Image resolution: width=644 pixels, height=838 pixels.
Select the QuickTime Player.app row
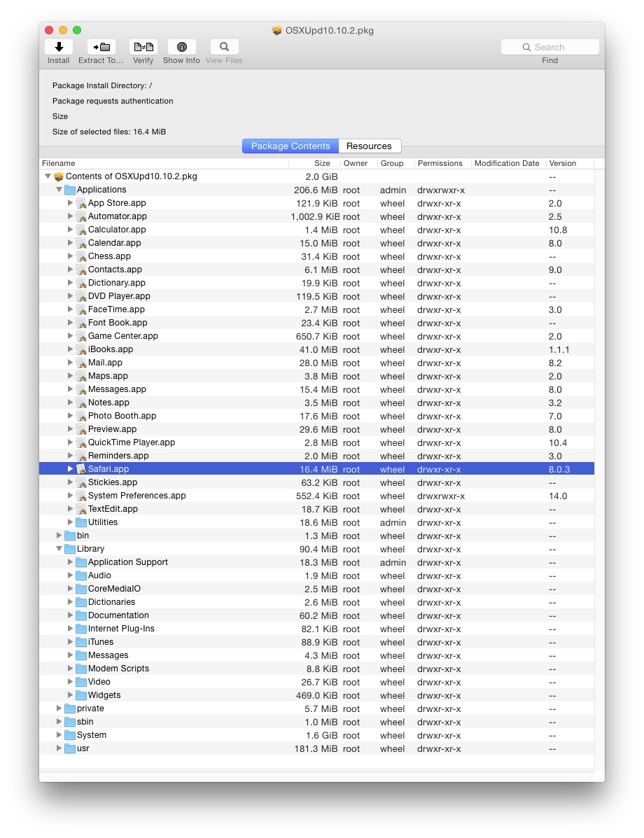tap(316, 442)
